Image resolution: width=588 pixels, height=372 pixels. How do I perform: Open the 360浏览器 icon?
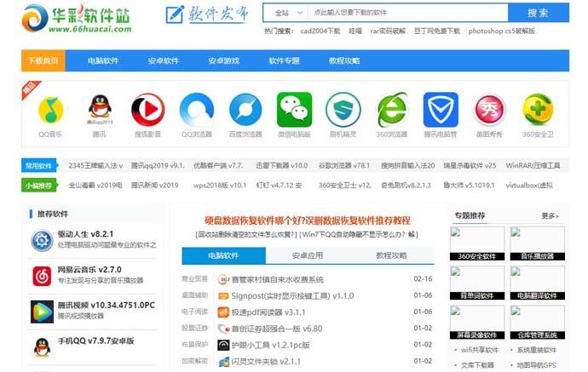(392, 110)
